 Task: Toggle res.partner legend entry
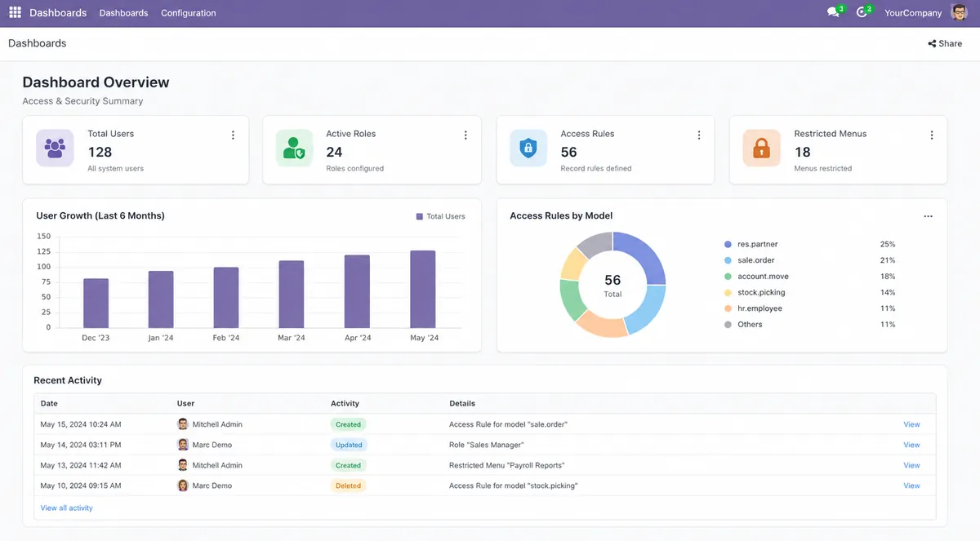pos(751,244)
